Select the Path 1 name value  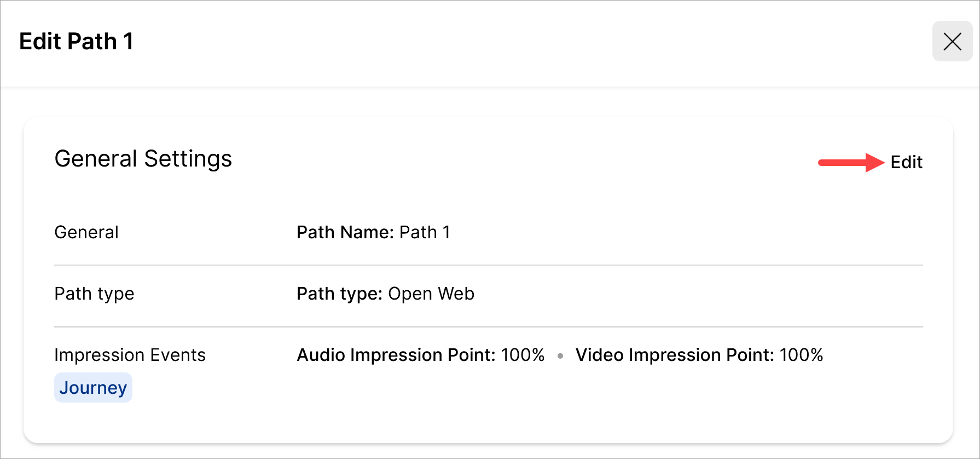point(425,232)
